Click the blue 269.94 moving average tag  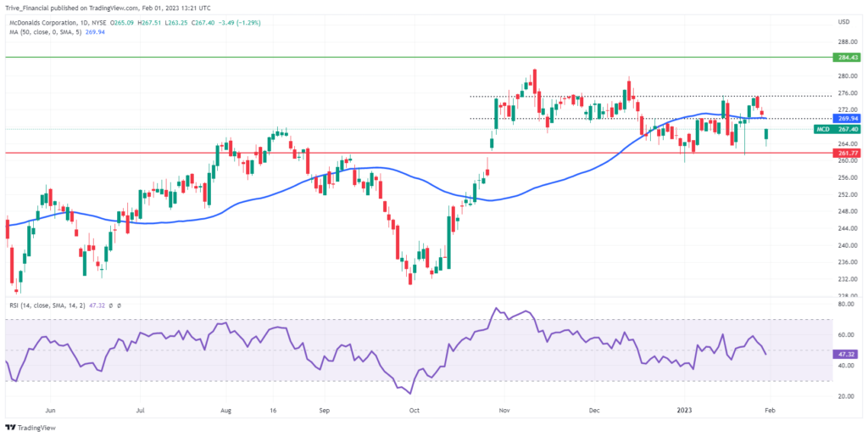pyautogui.click(x=845, y=118)
